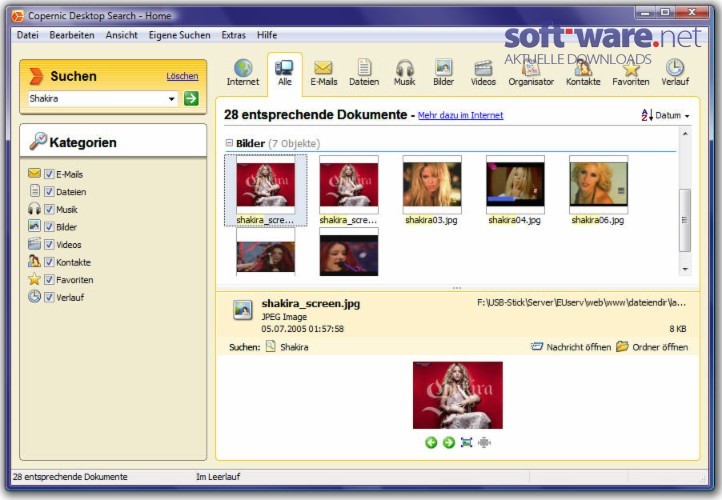Screen dimensions: 722x500
Task: Click the star icon beside Favoriten category
Action: [34, 279]
